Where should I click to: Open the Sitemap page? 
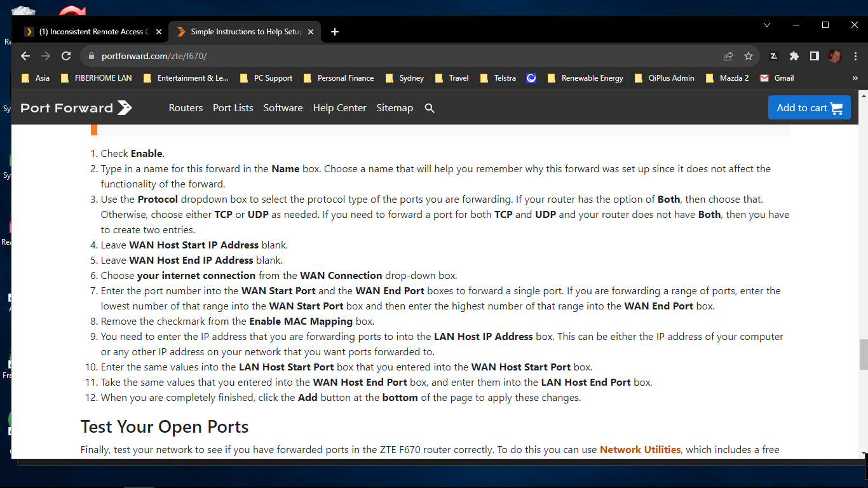point(395,108)
